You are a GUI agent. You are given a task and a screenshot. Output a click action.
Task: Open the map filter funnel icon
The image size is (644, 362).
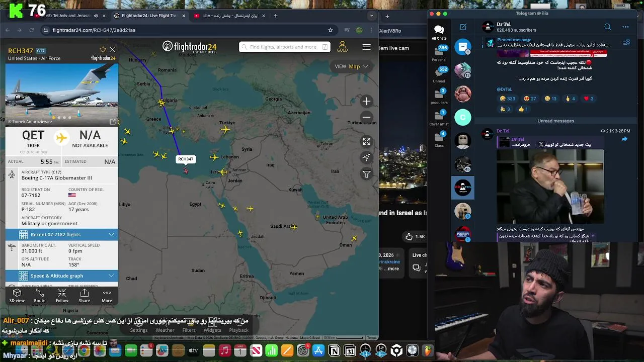tap(366, 174)
